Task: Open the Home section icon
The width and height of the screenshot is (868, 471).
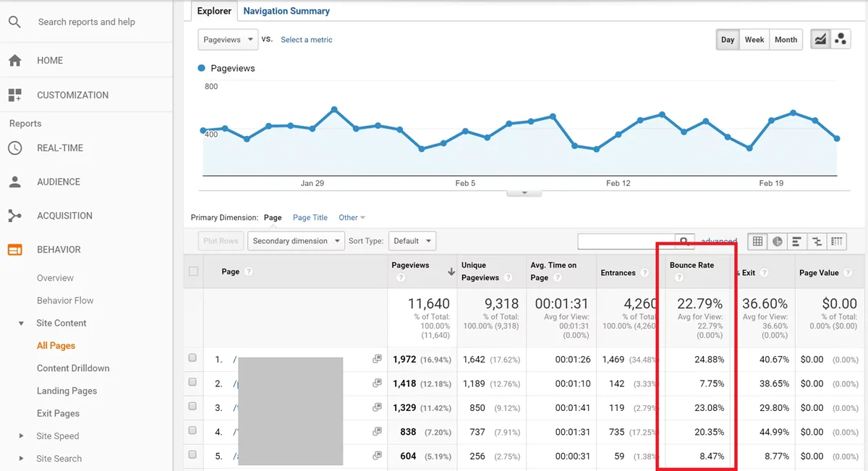Action: coord(14,61)
